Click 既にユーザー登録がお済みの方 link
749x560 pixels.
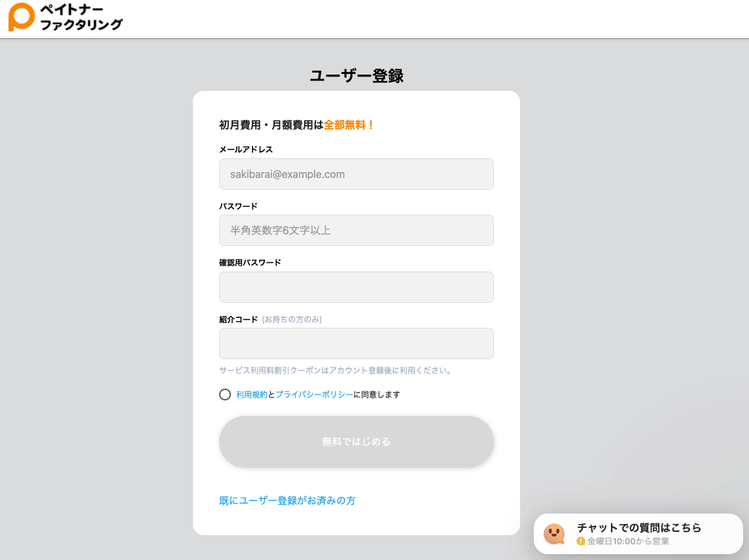coord(287,500)
